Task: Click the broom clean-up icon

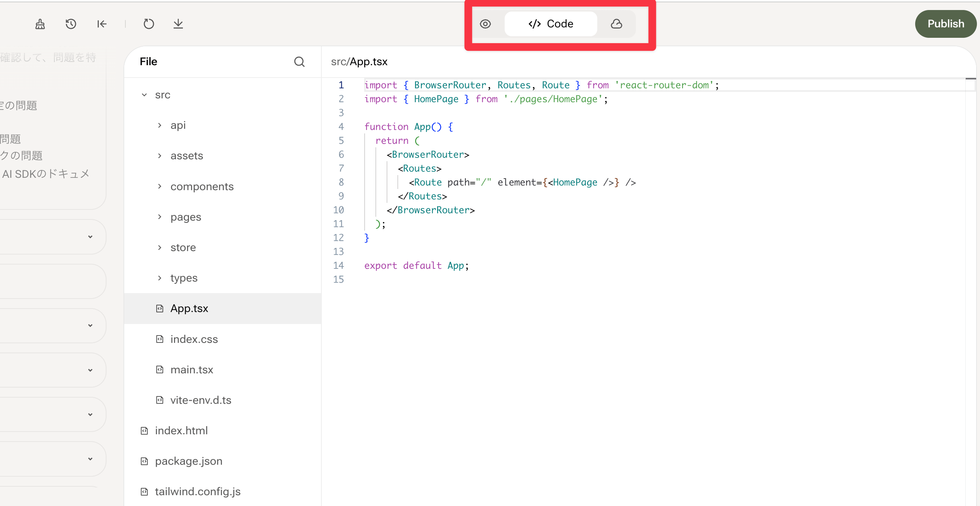Action: coord(40,24)
